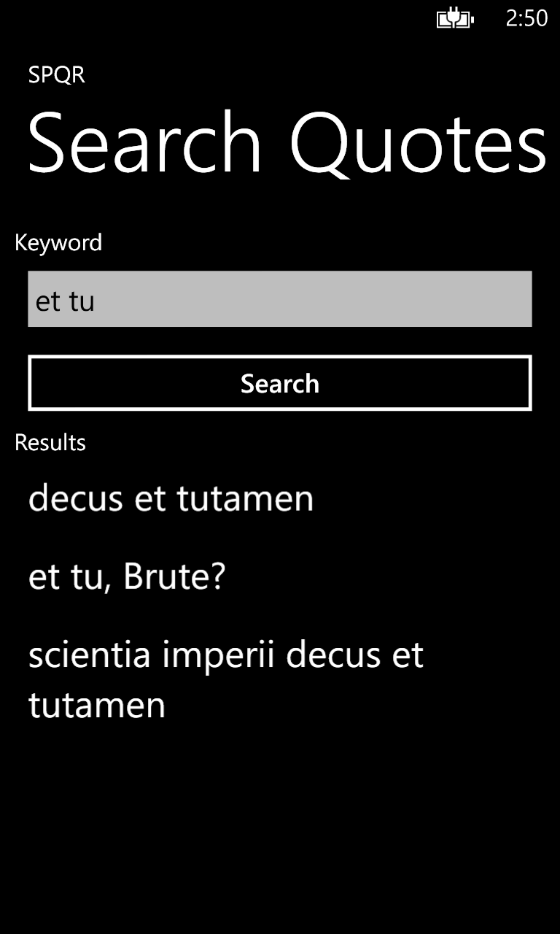The height and width of the screenshot is (934, 560).
Task: Tap the 2:50 clock in status bar
Action: (x=526, y=19)
